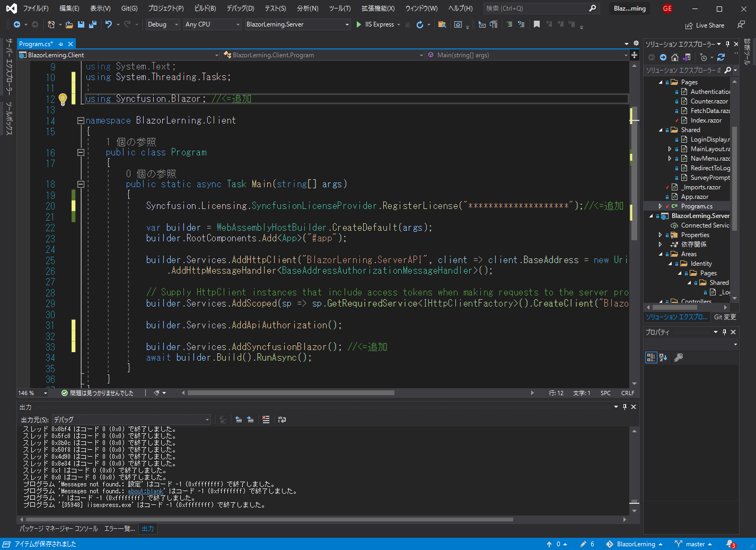Click the bookmark icon in the toolbar
The height and width of the screenshot is (550, 756).
pyautogui.click(x=537, y=24)
